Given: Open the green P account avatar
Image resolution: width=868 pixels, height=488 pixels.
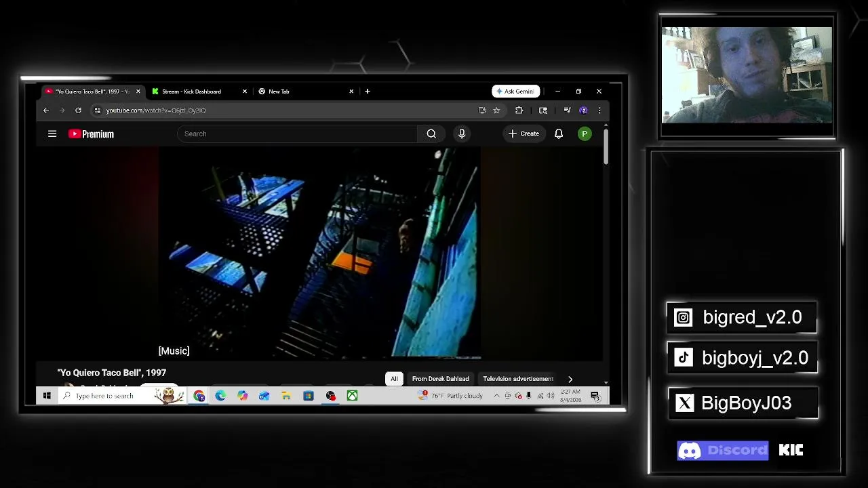Looking at the screenshot, I should click(x=585, y=134).
